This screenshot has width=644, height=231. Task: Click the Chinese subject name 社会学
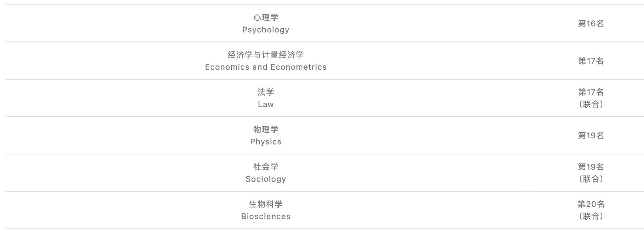[x=266, y=166]
